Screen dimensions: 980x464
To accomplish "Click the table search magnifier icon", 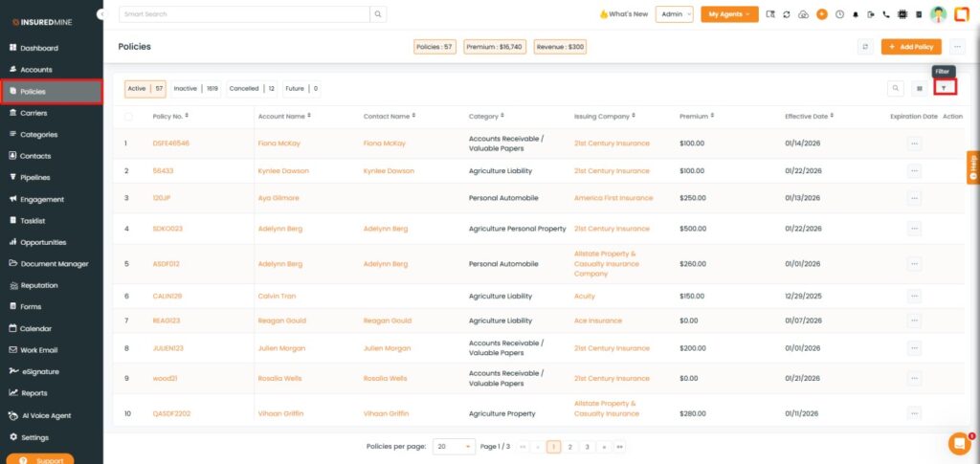I will click(x=896, y=88).
